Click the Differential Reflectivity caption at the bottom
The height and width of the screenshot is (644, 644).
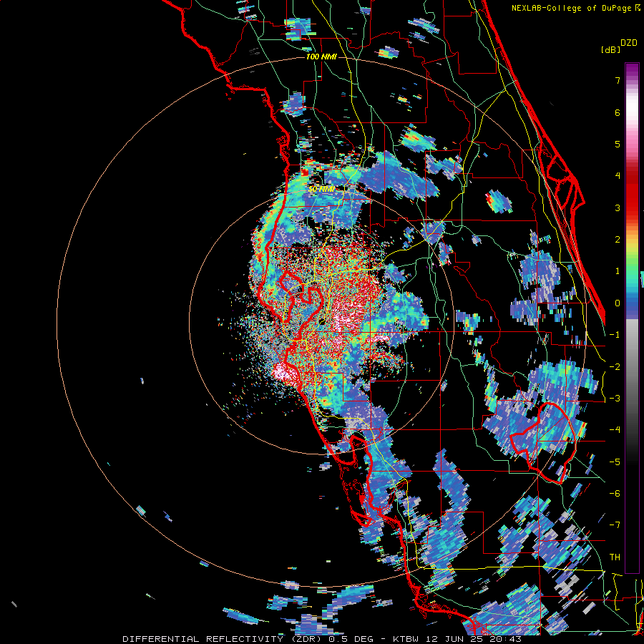pos(322,639)
